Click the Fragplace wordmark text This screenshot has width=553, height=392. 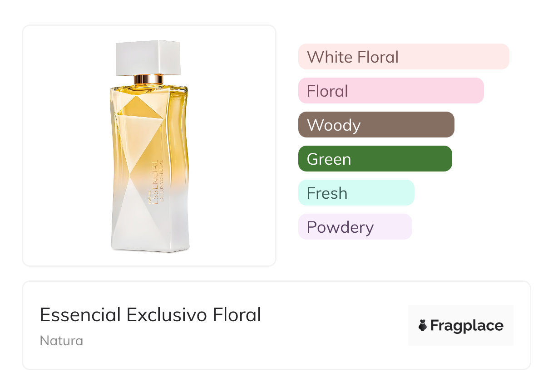pyautogui.click(x=467, y=326)
